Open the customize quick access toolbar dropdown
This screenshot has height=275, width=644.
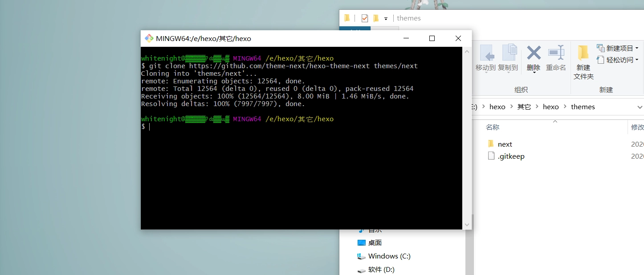coord(386,19)
